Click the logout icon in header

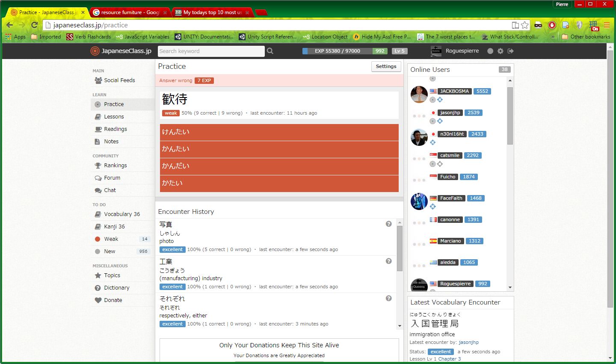[510, 51]
